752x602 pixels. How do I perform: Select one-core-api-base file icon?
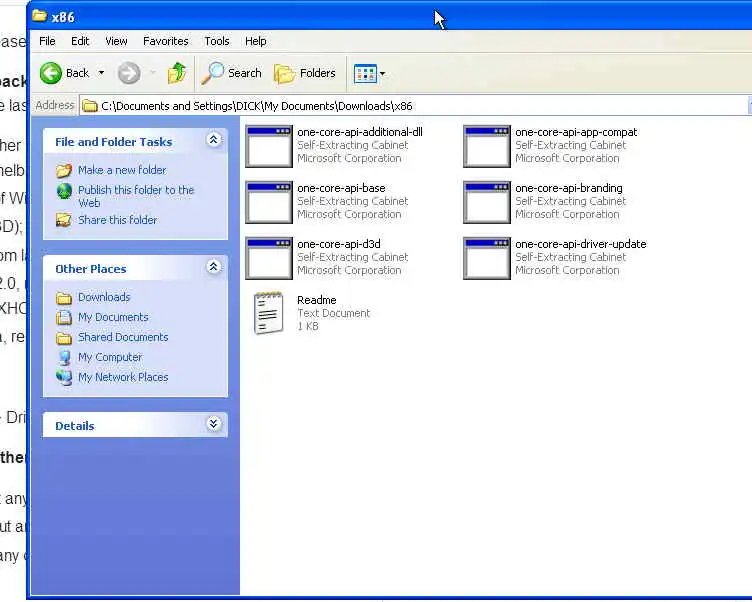269,202
